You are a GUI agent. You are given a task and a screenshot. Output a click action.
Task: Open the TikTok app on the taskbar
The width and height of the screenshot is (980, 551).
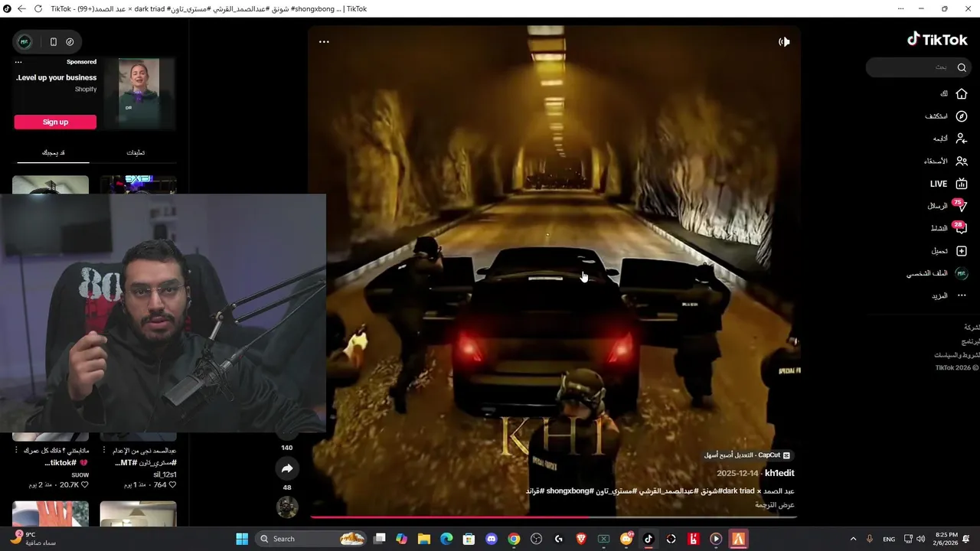click(x=648, y=539)
